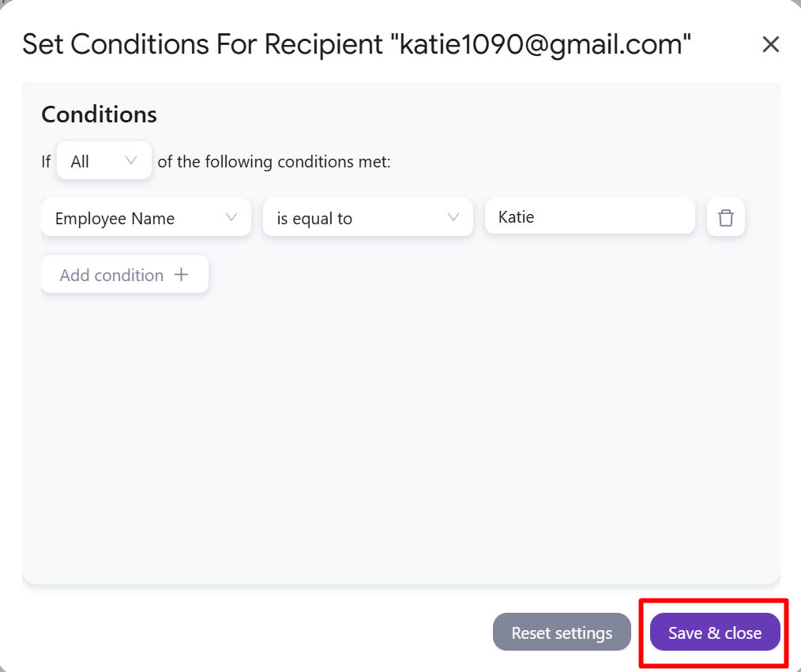This screenshot has height=672, width=801.
Task: Click the 'If' label before the All dropdown
Action: [x=46, y=161]
